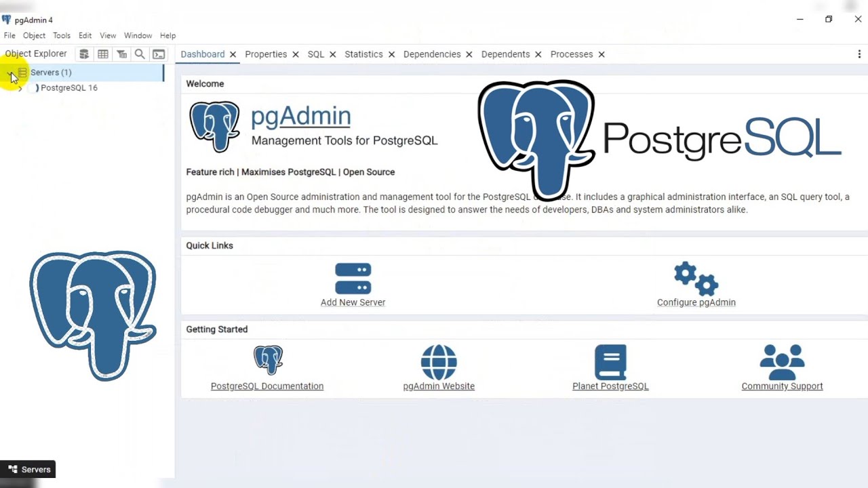Open the Help menu
Screen dimensions: 868x488
coord(167,35)
